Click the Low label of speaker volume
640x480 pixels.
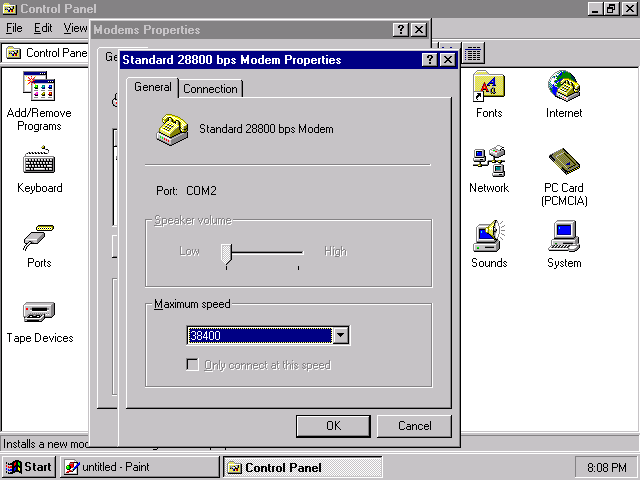[x=189, y=251]
